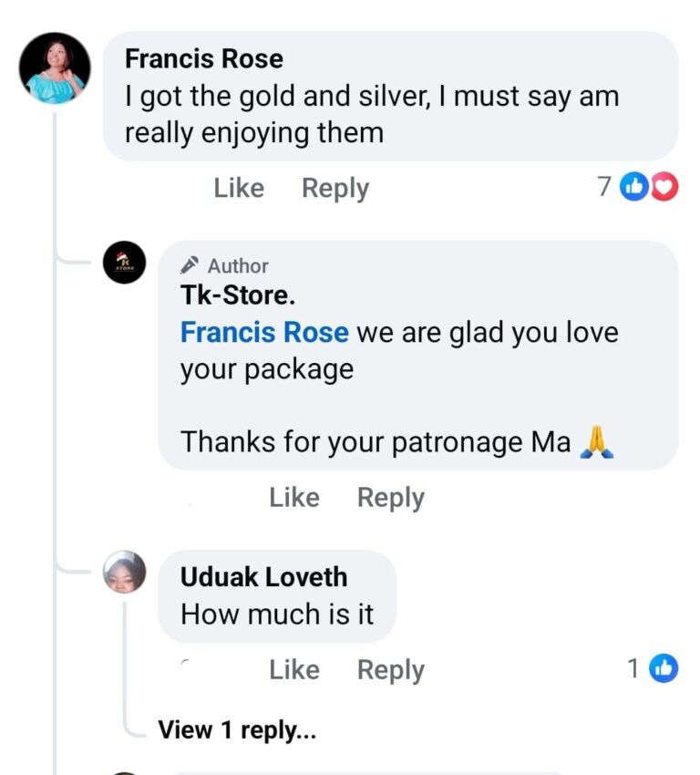This screenshot has width=700, height=775.
Task: Open the Tk-Store round logo avatar
Action: (x=124, y=263)
